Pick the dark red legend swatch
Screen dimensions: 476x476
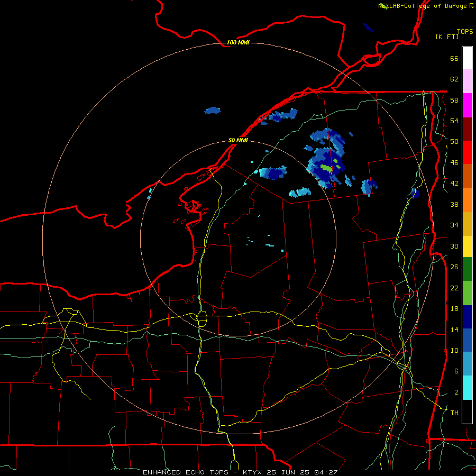(467, 129)
